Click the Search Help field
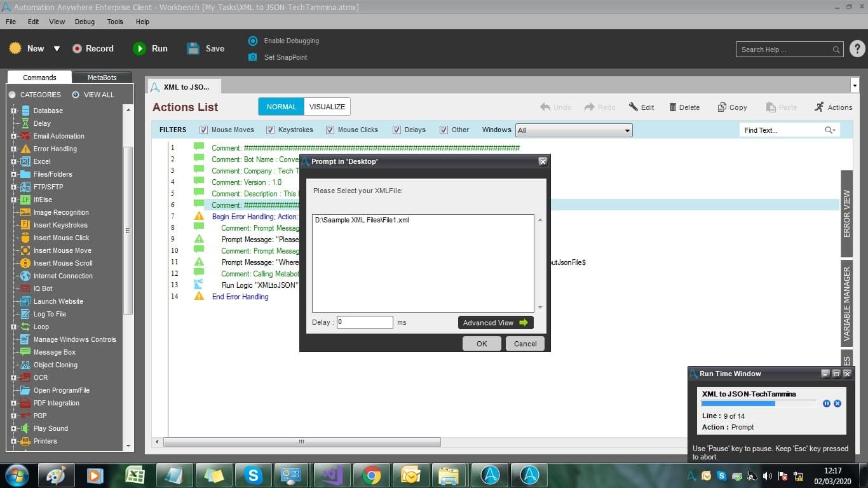Screen dimensions: 868x488 (x=790, y=50)
